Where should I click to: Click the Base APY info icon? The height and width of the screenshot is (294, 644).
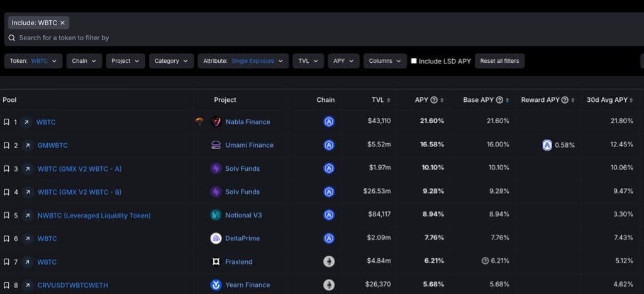click(x=499, y=100)
